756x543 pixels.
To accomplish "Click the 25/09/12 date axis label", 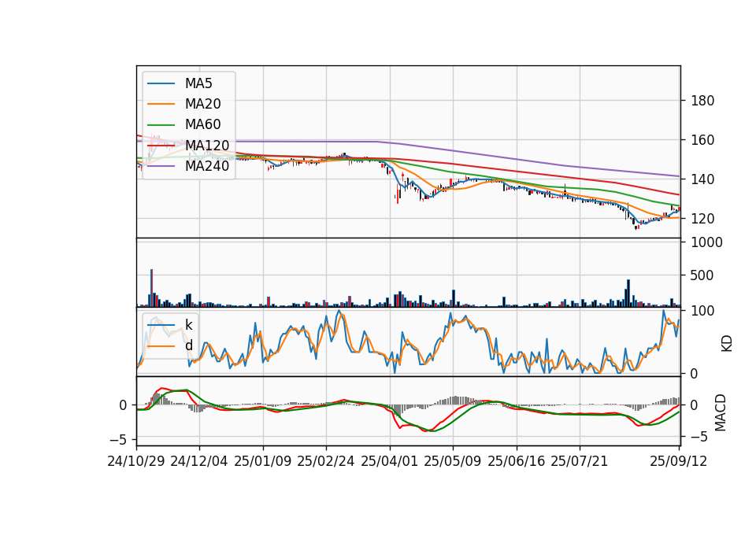I will (x=679, y=461).
